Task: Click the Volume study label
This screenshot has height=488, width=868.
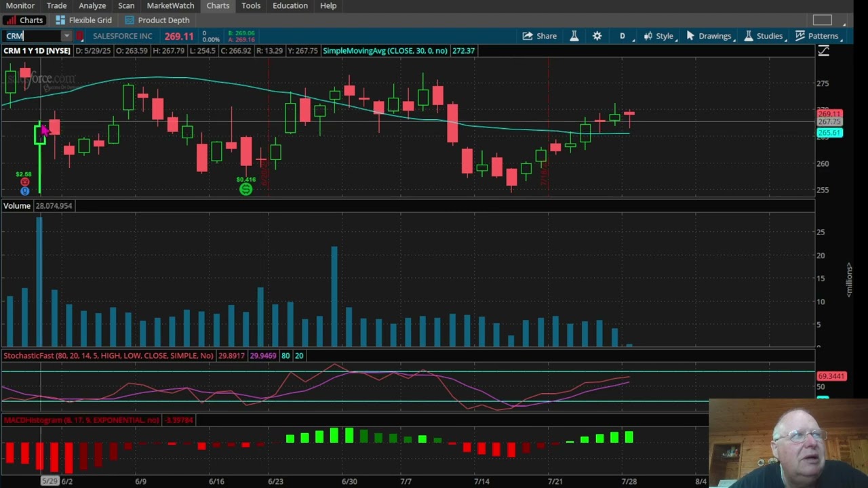Action: [x=16, y=205]
